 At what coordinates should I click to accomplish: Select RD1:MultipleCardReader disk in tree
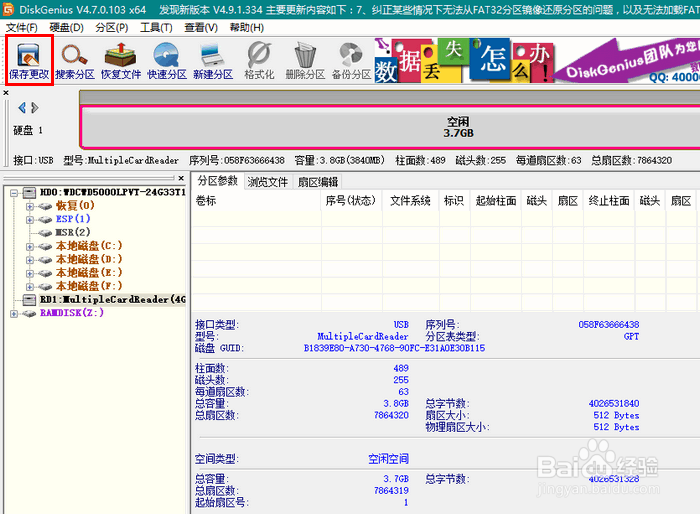pos(112,299)
